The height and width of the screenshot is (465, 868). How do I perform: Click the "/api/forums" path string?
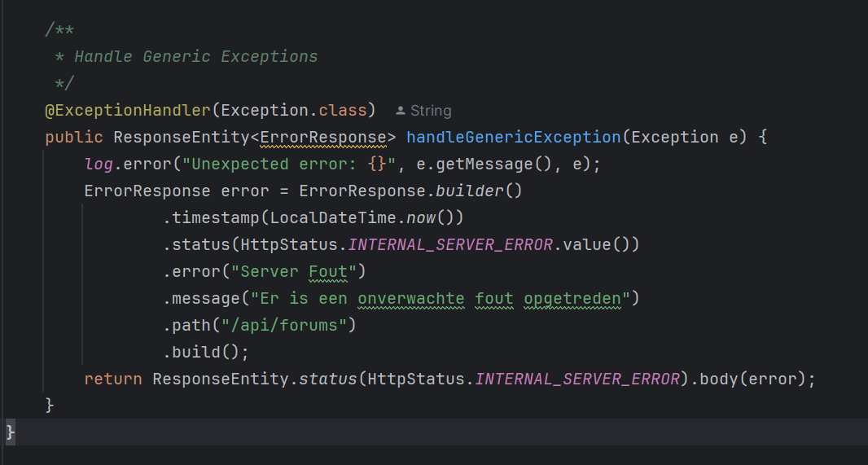[x=289, y=325]
